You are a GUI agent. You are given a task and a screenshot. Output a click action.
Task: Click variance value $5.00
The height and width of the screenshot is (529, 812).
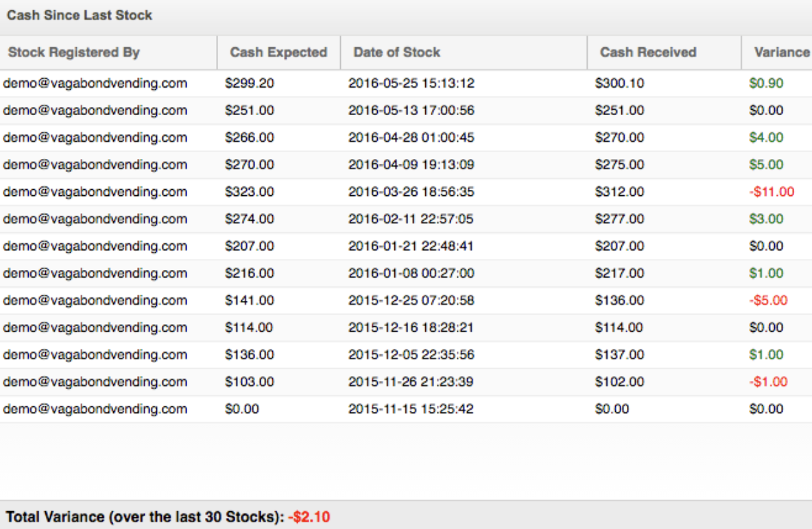[x=766, y=164]
